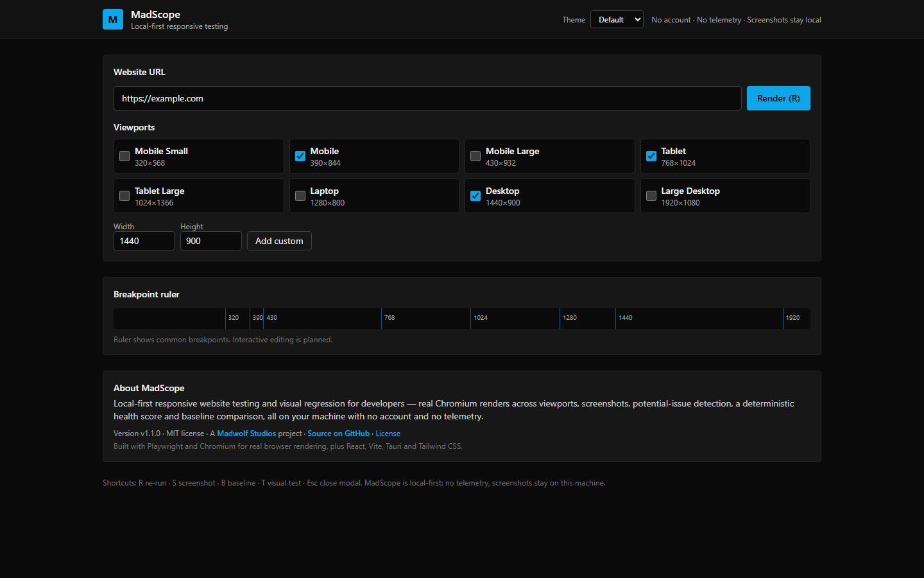Select the 1024 breakpoint marker on ruler
This screenshot has height=578, width=924.
(x=480, y=318)
